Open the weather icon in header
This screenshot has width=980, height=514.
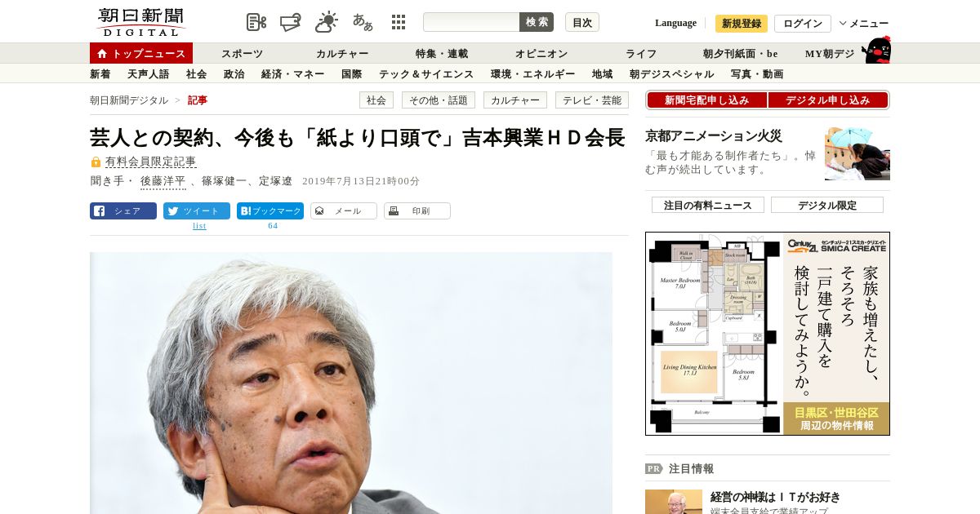pos(327,22)
